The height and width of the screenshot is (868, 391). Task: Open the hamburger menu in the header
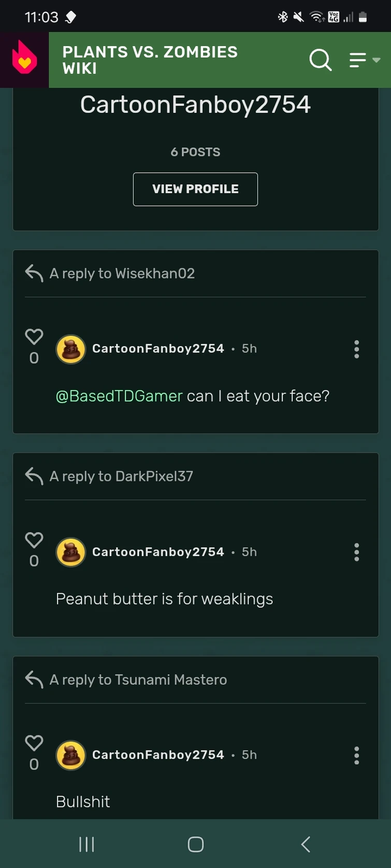pyautogui.click(x=357, y=60)
